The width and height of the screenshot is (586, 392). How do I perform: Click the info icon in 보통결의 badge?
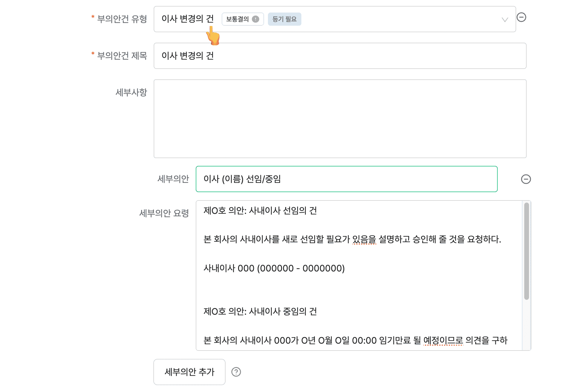click(256, 19)
